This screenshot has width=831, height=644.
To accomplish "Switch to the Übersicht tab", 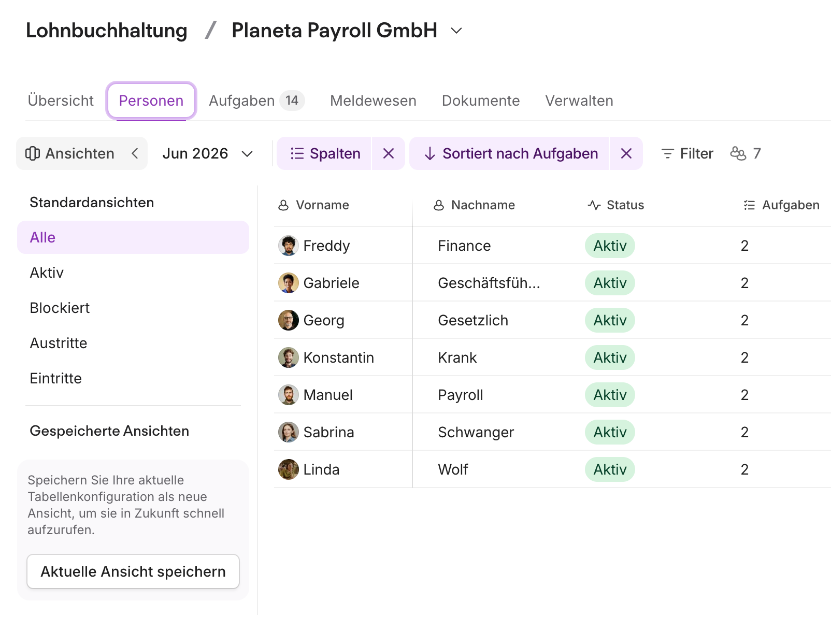I will pyautogui.click(x=61, y=101).
